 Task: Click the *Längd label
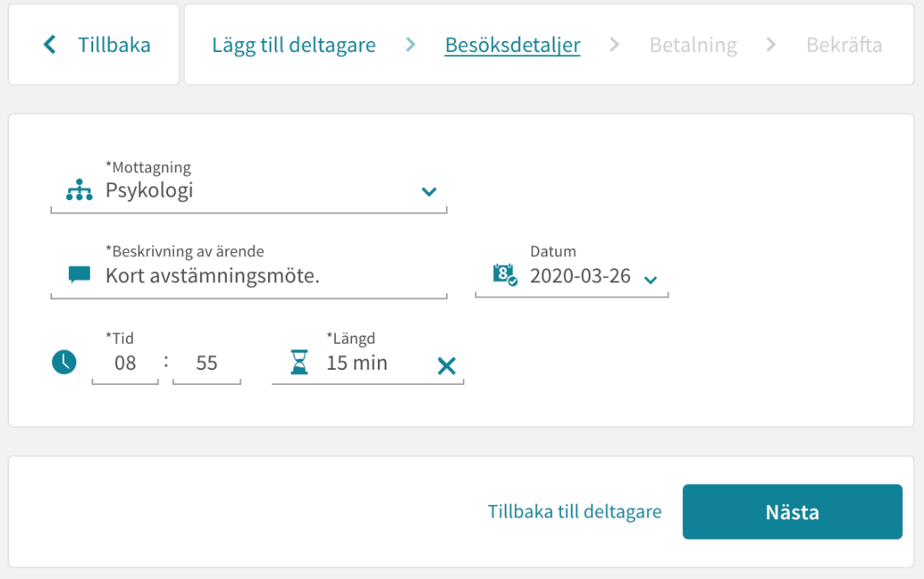[350, 339]
